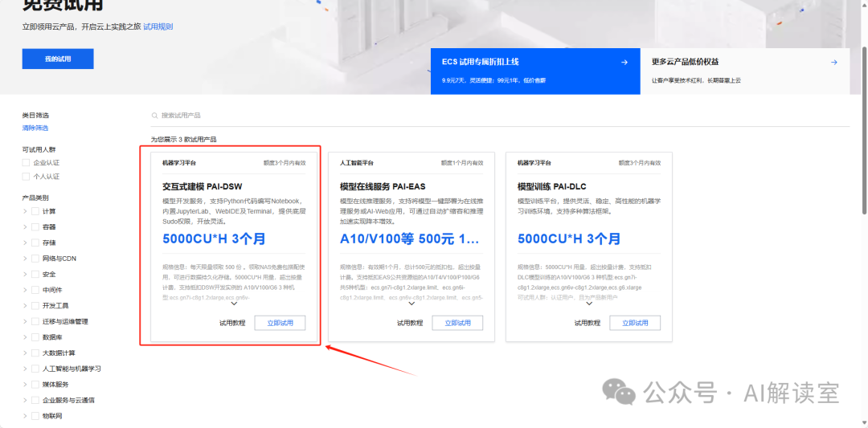Check the 大数据计算 checkbox
868x428 pixels.
(x=35, y=353)
